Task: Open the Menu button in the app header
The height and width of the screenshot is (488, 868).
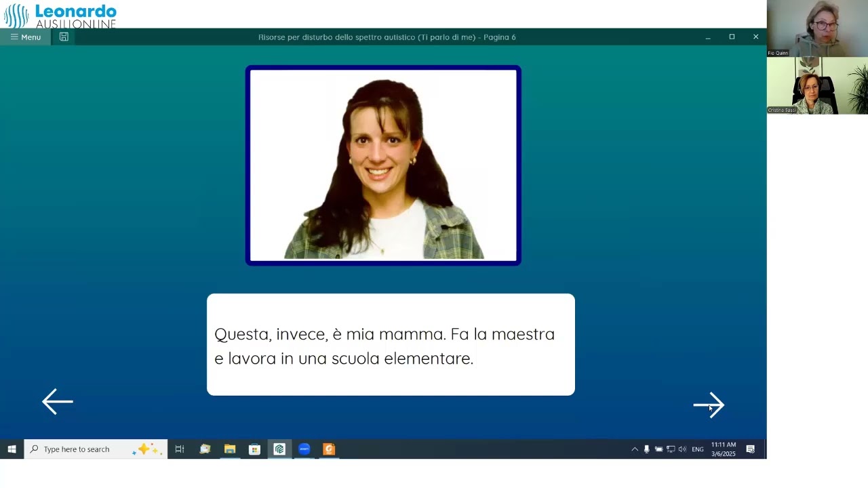Action: [x=25, y=37]
